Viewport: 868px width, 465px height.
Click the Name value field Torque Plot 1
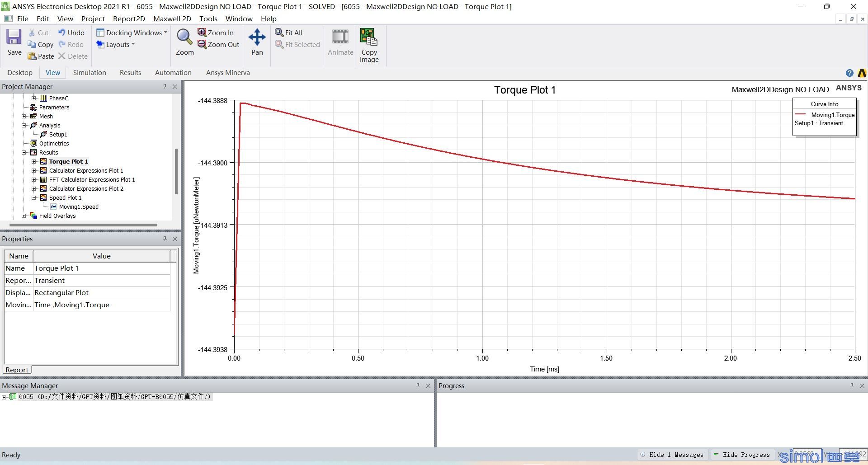(102, 268)
